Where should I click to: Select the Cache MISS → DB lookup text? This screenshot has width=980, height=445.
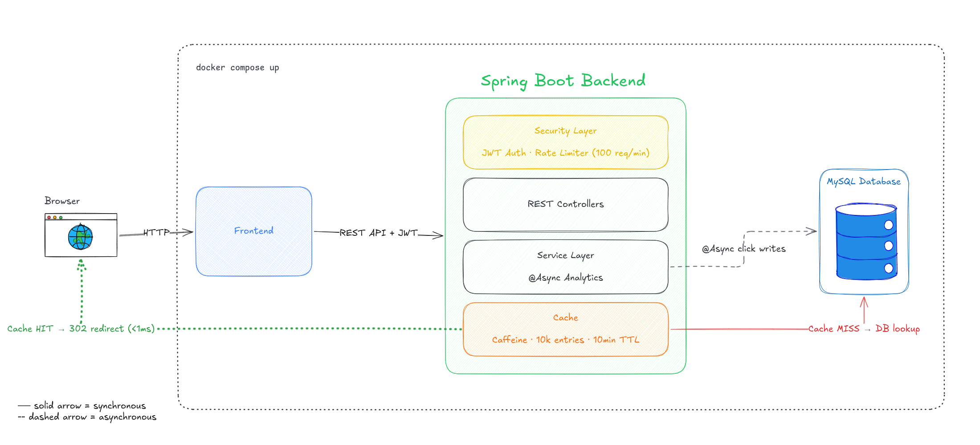pos(864,329)
